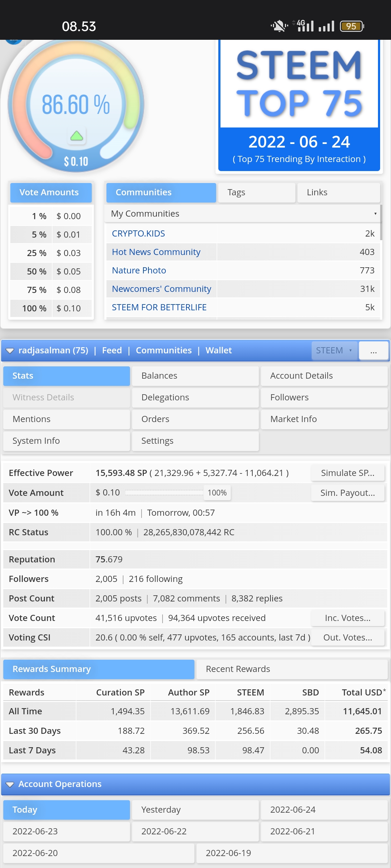Tap the muted notification bell in status bar
The width and height of the screenshot is (391, 868).
point(279,26)
